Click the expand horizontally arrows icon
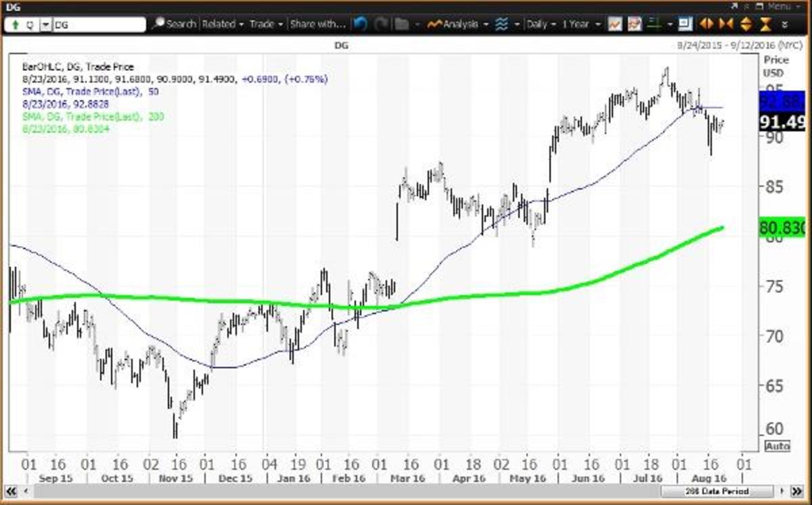 [708, 24]
